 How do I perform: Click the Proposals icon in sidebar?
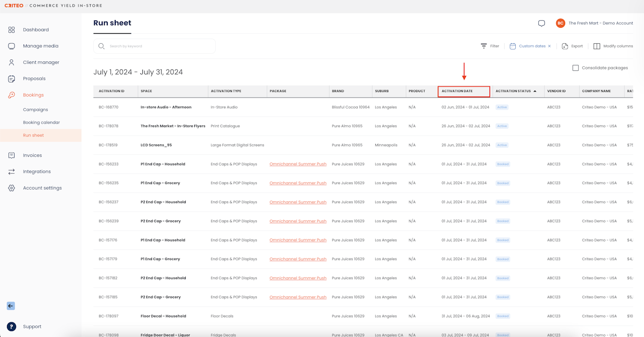tap(12, 78)
